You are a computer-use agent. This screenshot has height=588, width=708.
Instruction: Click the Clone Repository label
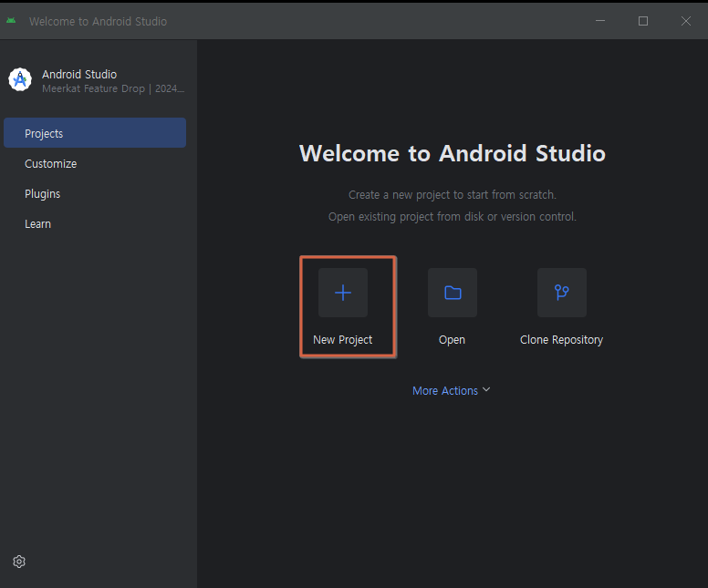click(561, 339)
